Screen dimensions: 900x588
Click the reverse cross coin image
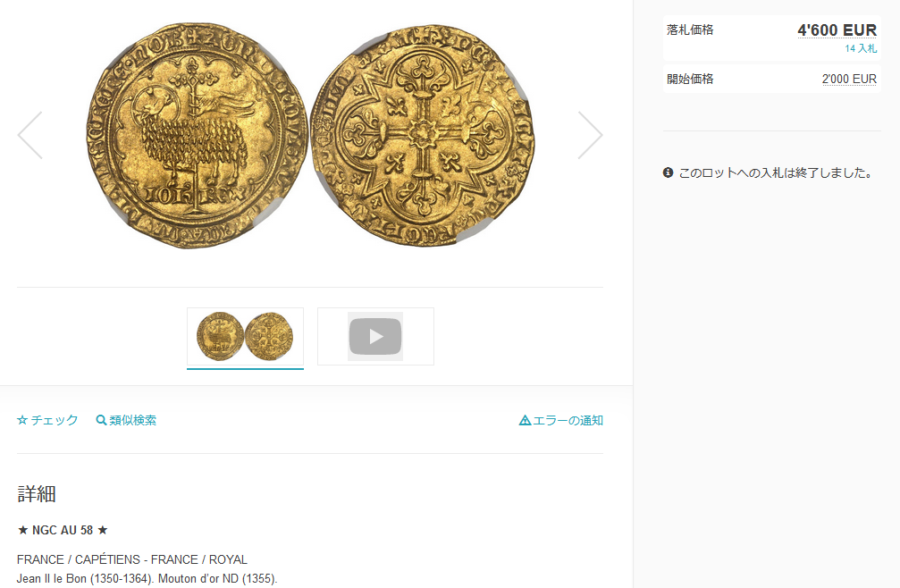[423, 136]
